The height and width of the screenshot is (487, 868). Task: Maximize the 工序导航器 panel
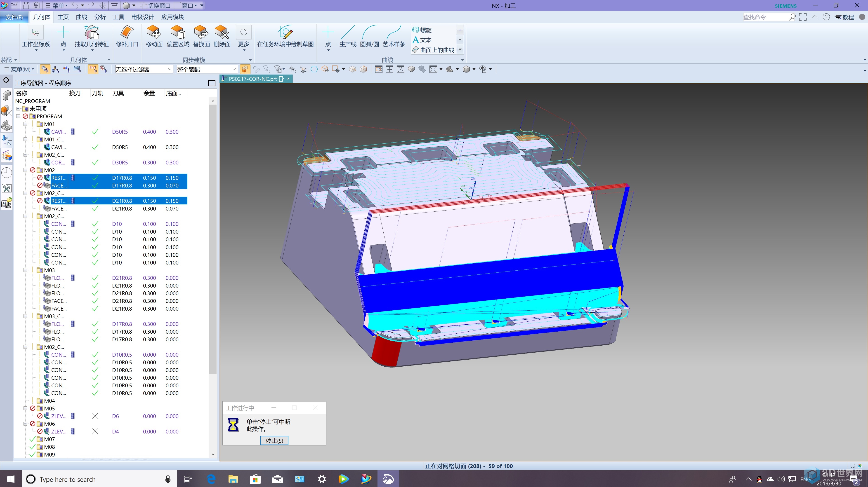coord(212,83)
